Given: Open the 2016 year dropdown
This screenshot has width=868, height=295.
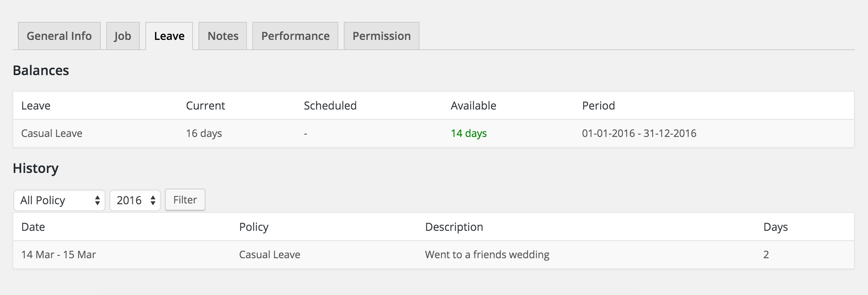Looking at the screenshot, I should click(x=135, y=200).
